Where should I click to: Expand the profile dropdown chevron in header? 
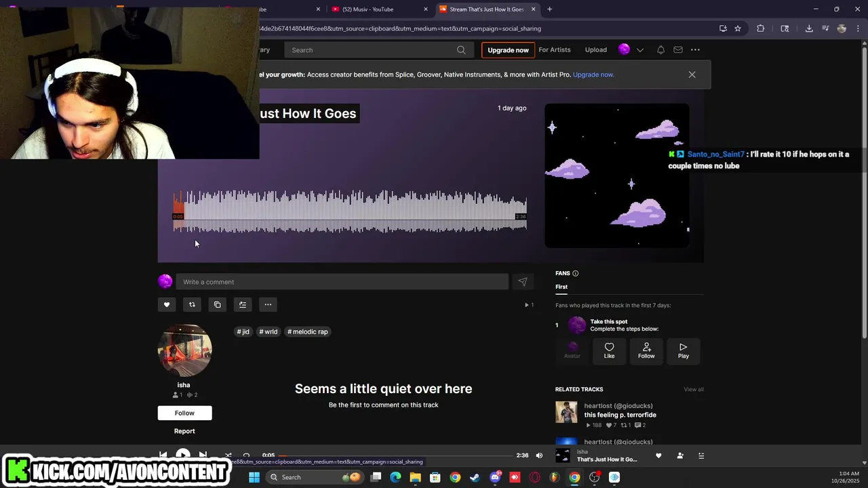[x=639, y=49]
